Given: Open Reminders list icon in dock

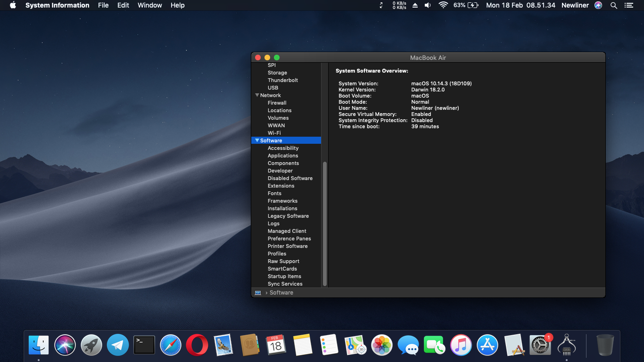Looking at the screenshot, I should (329, 345).
